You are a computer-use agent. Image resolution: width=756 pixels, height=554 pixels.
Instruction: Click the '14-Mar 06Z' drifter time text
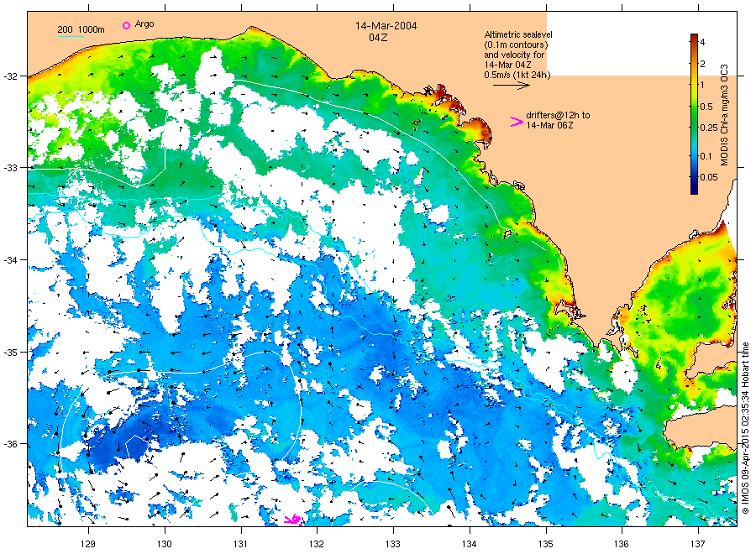[x=549, y=125]
